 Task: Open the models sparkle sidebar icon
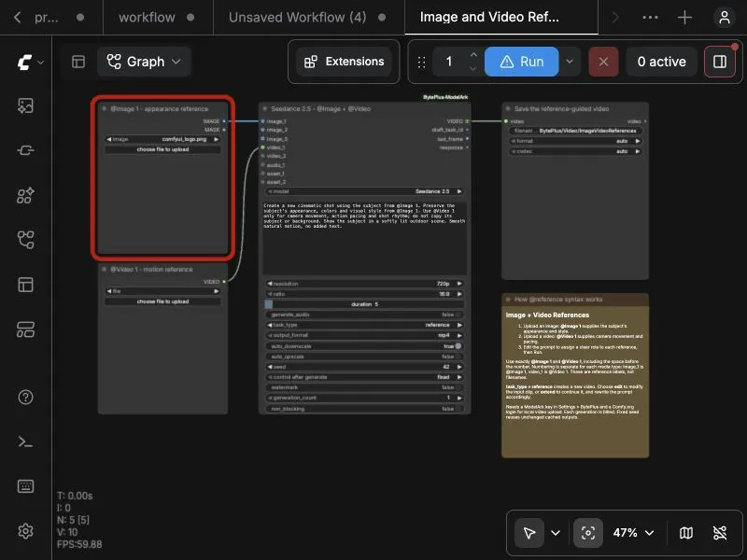(26, 195)
